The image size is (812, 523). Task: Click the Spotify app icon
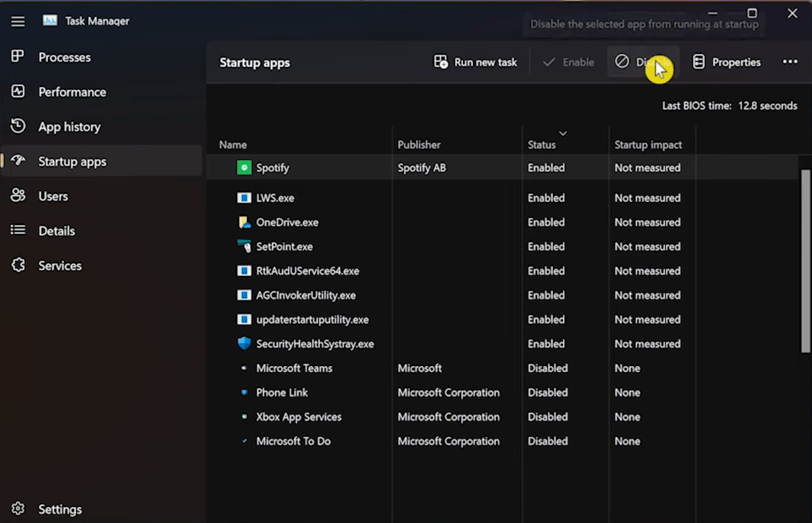pos(244,168)
